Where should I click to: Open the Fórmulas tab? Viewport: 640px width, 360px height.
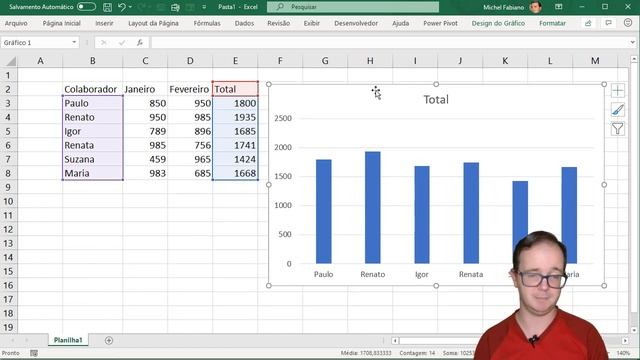click(x=207, y=23)
